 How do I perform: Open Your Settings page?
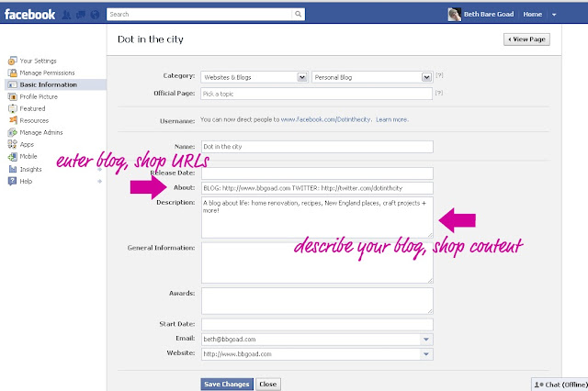pyautogui.click(x=39, y=61)
